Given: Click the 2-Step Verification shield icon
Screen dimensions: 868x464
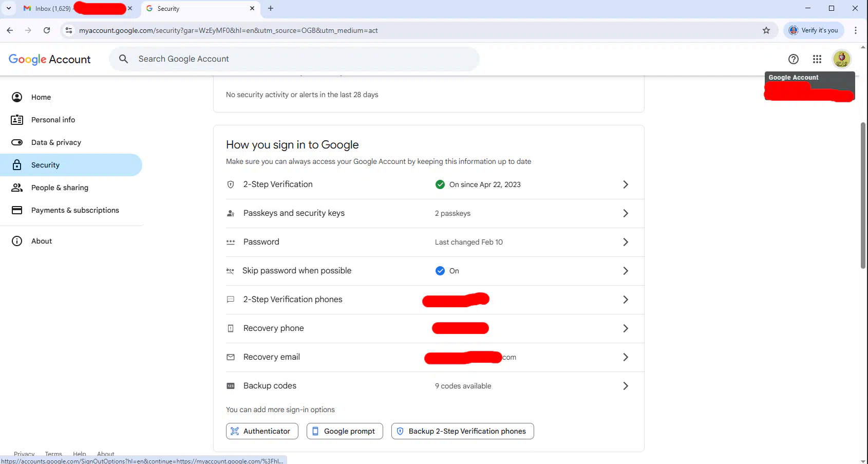Looking at the screenshot, I should point(231,184).
